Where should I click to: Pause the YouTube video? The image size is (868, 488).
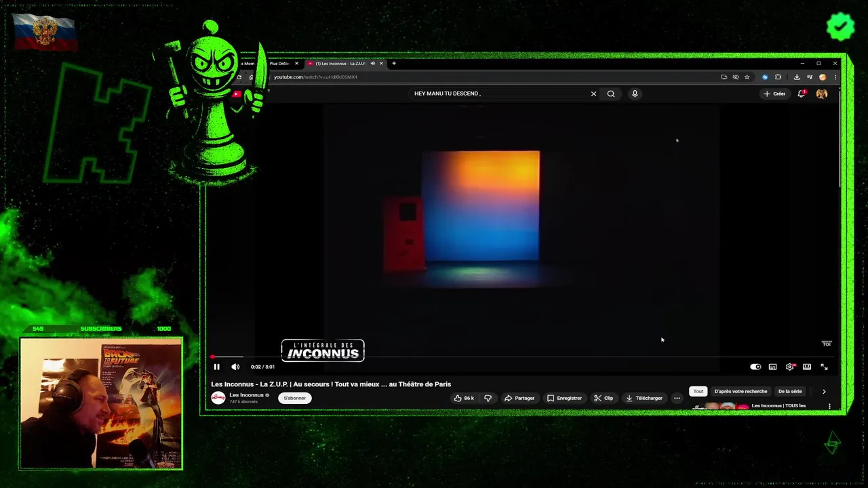(217, 367)
